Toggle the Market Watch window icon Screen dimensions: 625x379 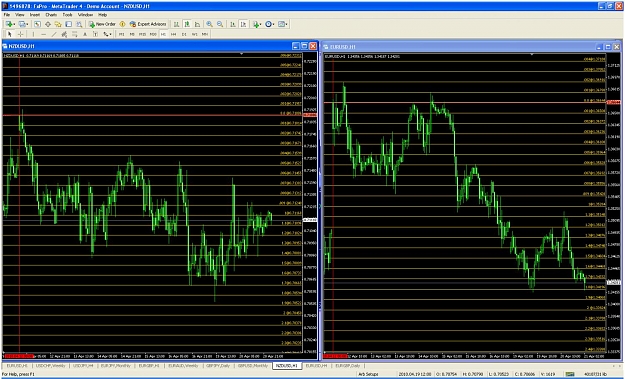[x=37, y=24]
